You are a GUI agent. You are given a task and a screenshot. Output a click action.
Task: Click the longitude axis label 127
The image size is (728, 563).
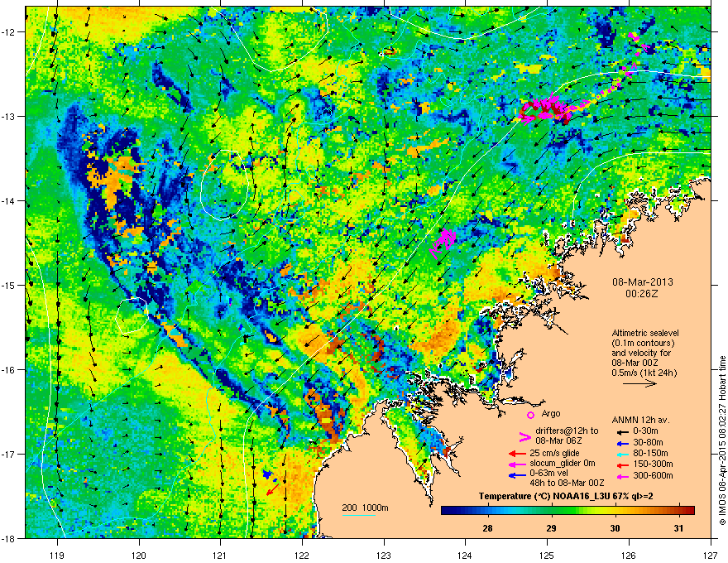pyautogui.click(x=711, y=555)
